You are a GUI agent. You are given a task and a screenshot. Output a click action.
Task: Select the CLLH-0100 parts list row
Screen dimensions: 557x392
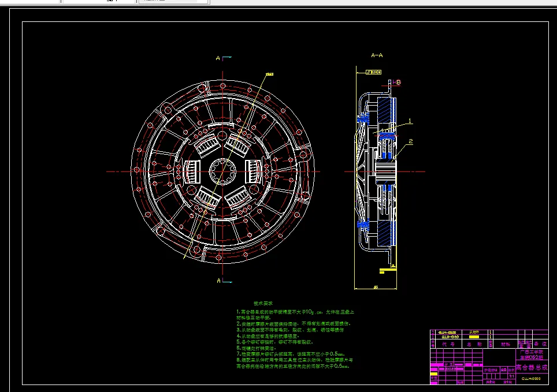450,337
